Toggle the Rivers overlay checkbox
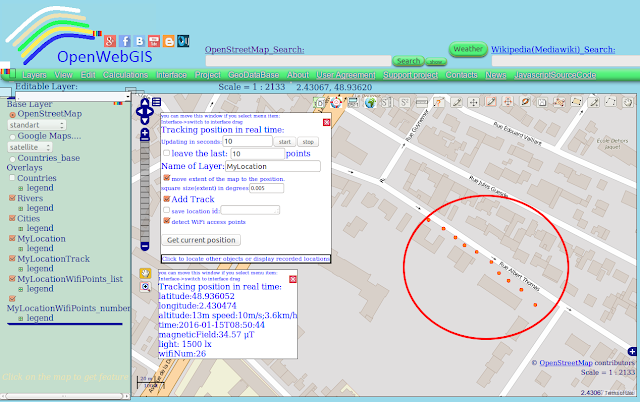Image resolution: width=640 pixels, height=402 pixels. point(12,198)
